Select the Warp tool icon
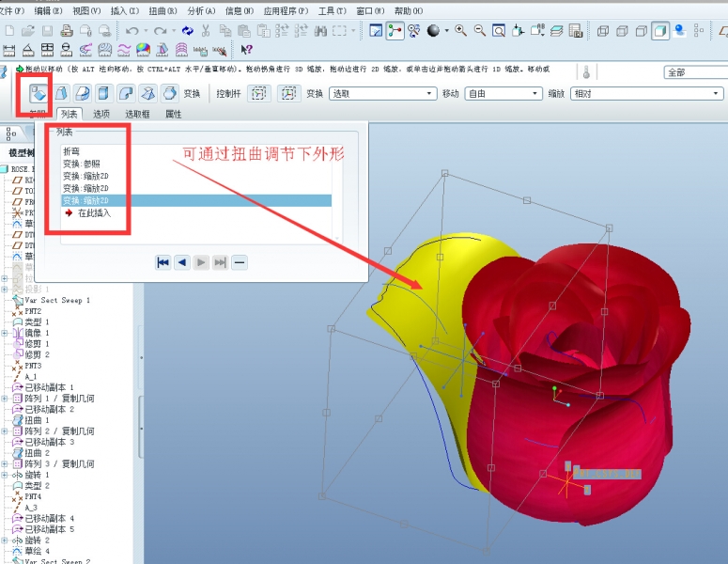The width and height of the screenshot is (728, 564). pyautogui.click(x=59, y=92)
